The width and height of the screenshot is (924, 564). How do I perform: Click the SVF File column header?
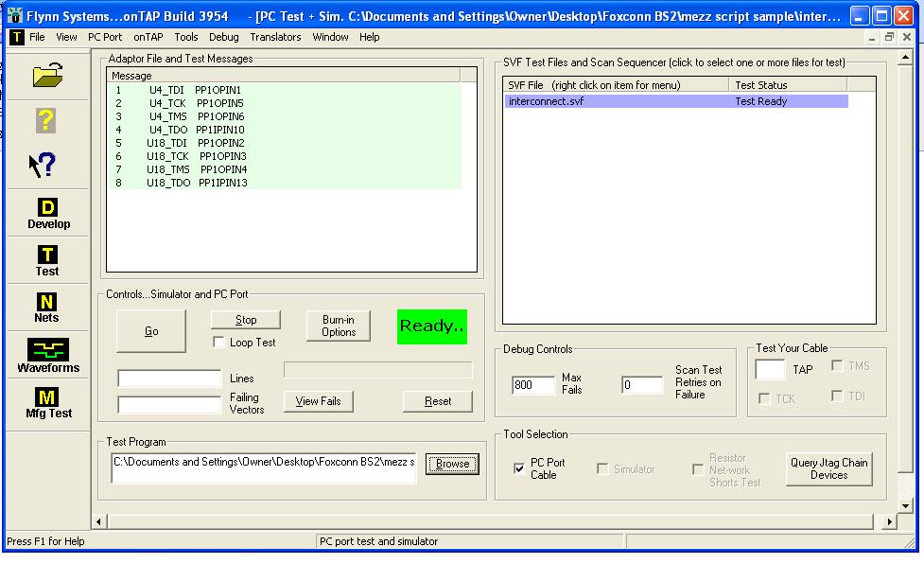click(x=616, y=85)
